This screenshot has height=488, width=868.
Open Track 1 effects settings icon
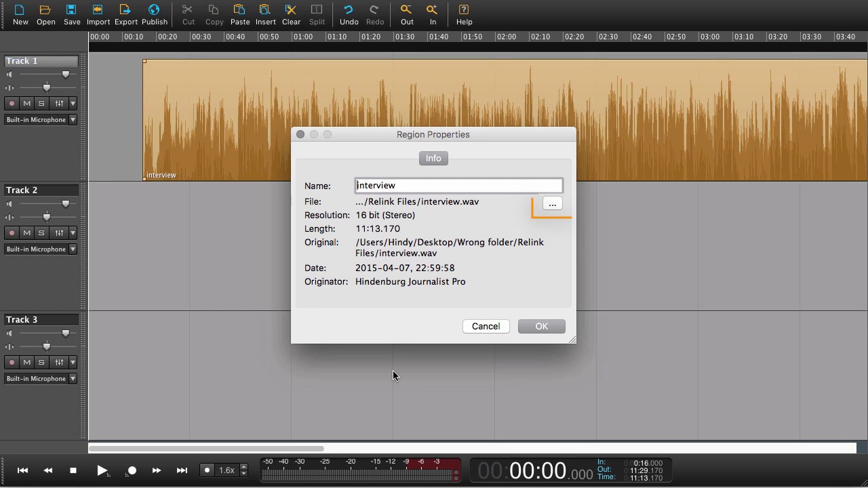click(x=59, y=104)
